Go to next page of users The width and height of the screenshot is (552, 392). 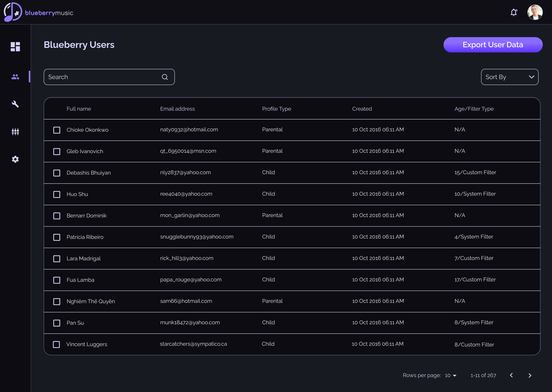click(x=530, y=375)
